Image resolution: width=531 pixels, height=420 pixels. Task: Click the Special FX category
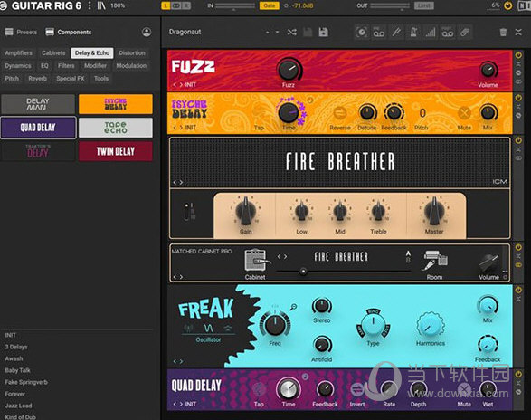pyautogui.click(x=70, y=79)
